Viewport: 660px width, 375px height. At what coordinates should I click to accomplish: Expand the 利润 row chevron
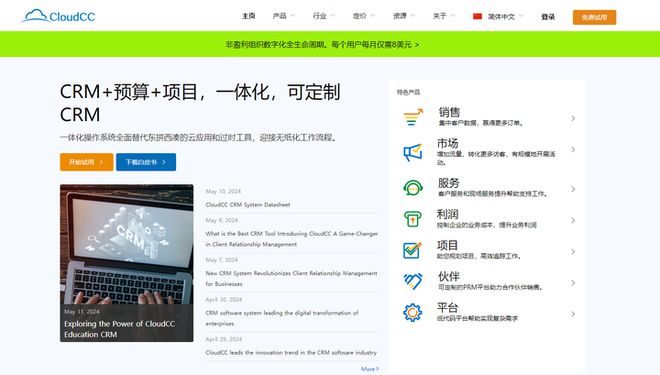[x=573, y=221]
